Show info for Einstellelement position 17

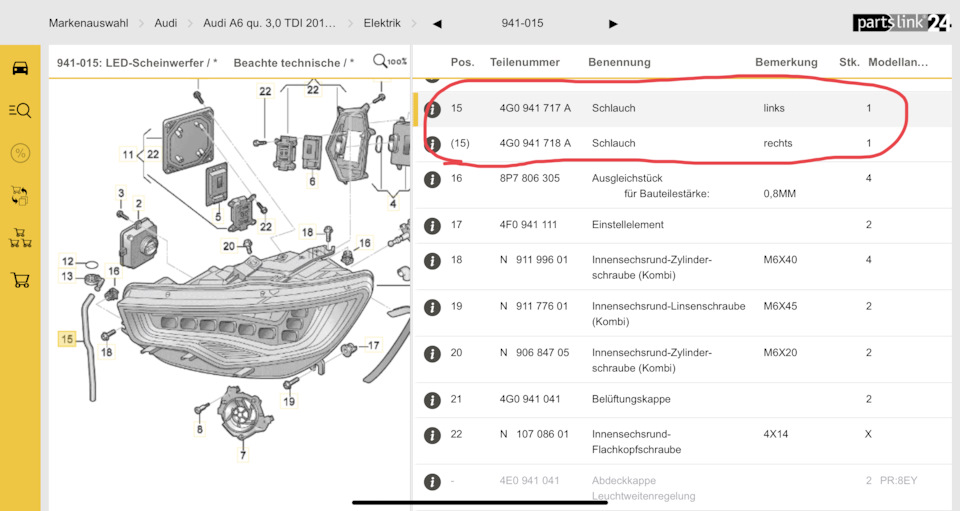coord(432,225)
